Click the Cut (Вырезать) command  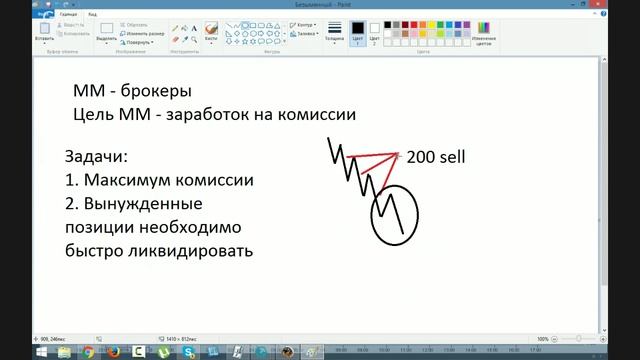point(71,25)
